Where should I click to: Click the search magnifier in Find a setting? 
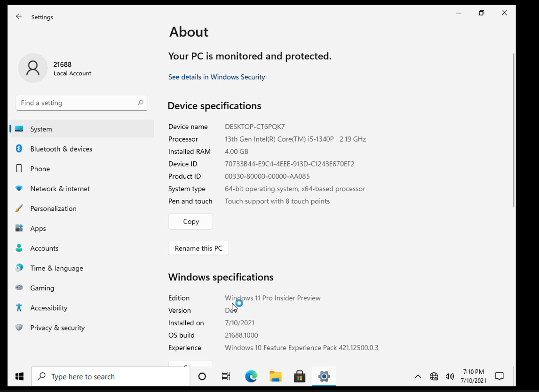tap(140, 103)
